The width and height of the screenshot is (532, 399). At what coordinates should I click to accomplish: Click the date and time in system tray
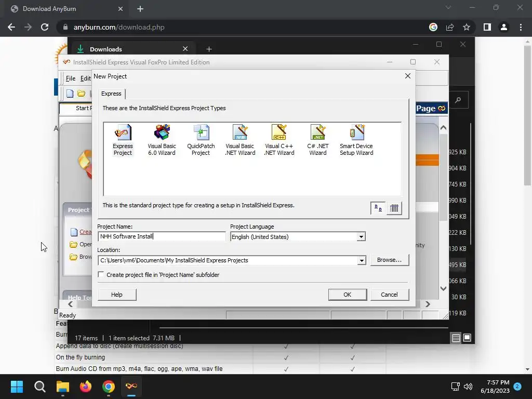point(495,387)
